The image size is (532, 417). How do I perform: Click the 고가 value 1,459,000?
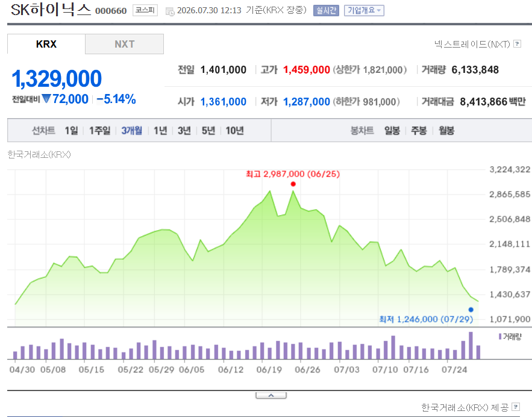point(307,70)
